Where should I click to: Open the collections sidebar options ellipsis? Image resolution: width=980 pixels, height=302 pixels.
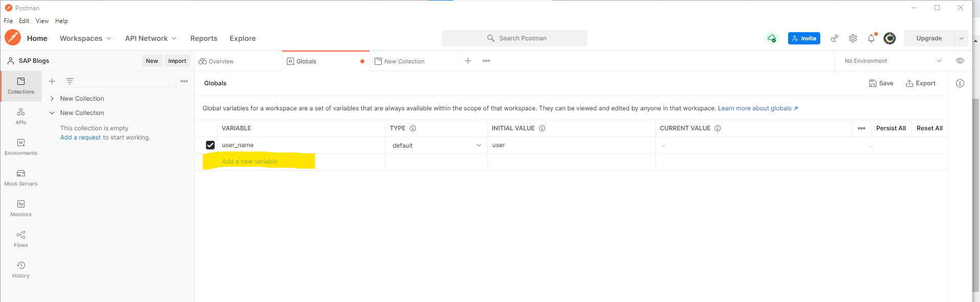point(184,81)
